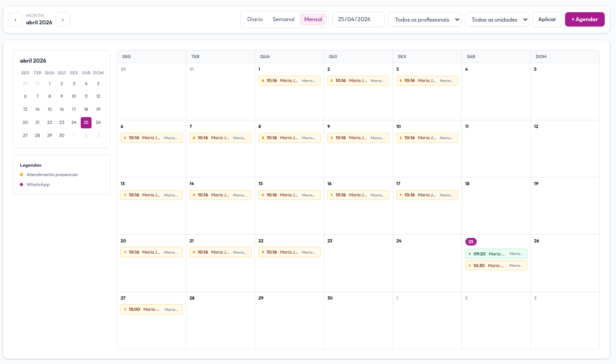Go to next month using right arrow

click(x=63, y=19)
